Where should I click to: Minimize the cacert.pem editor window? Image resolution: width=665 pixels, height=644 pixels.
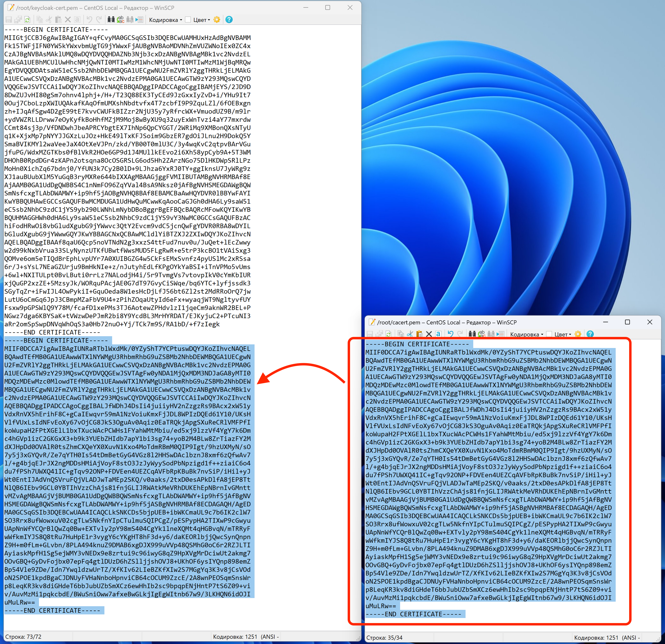tap(605, 322)
